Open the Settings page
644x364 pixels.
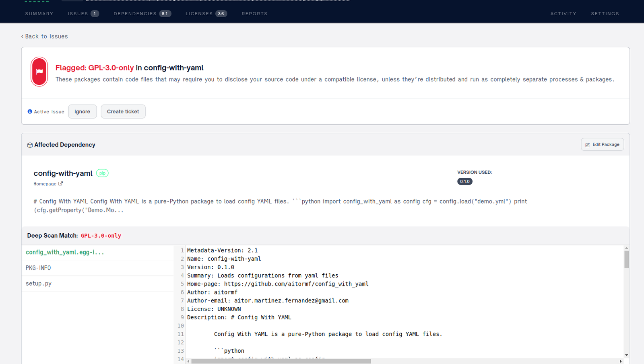pyautogui.click(x=605, y=14)
